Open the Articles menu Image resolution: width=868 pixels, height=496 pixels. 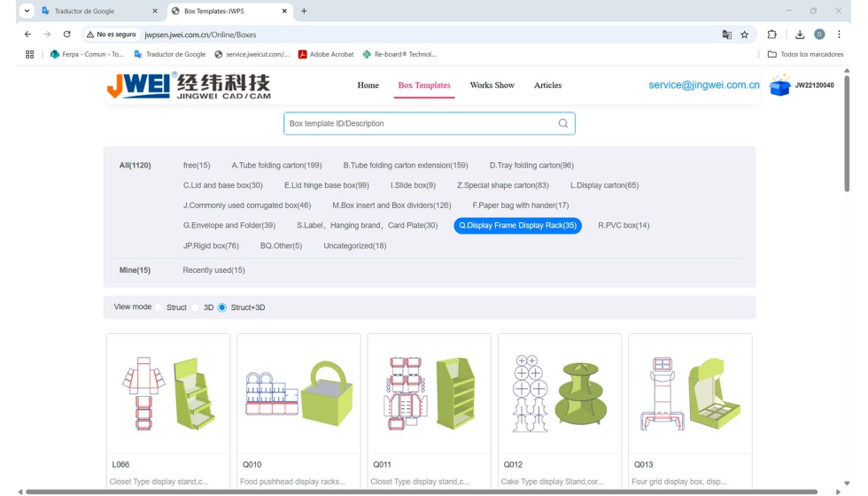[547, 85]
